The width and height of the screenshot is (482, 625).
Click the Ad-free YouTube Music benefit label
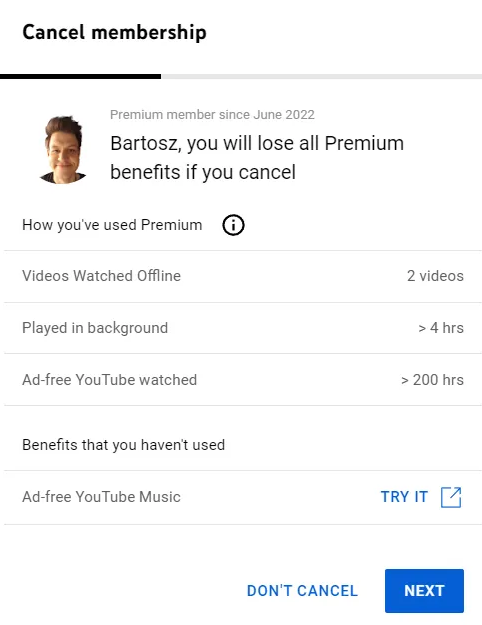point(101,497)
